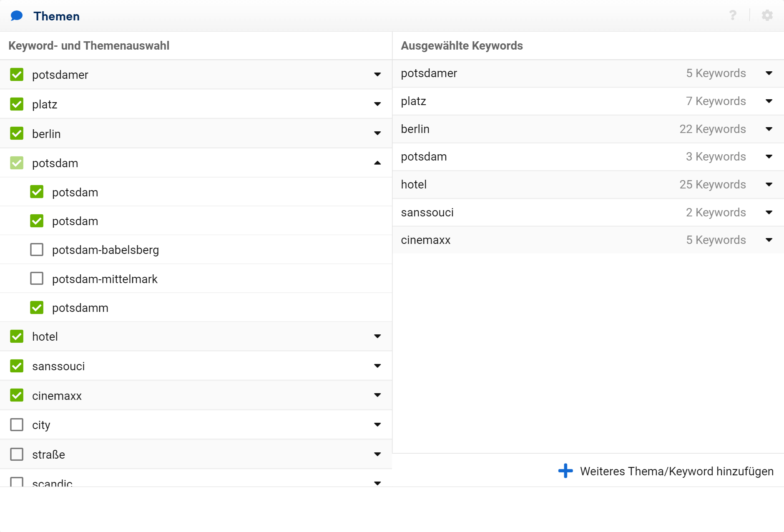Click Weiteres Thema/Keyword hinzufügen link
Screen dimensions: 784x532
pos(676,471)
